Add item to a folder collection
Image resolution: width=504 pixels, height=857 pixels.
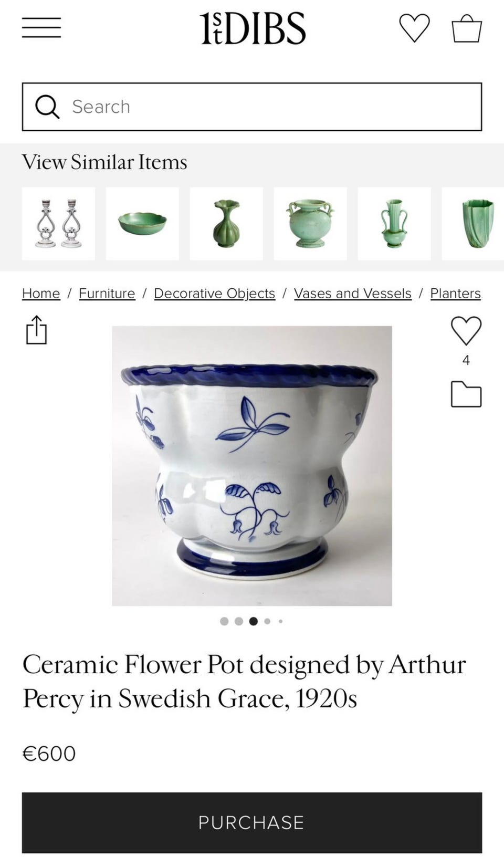pyautogui.click(x=466, y=394)
